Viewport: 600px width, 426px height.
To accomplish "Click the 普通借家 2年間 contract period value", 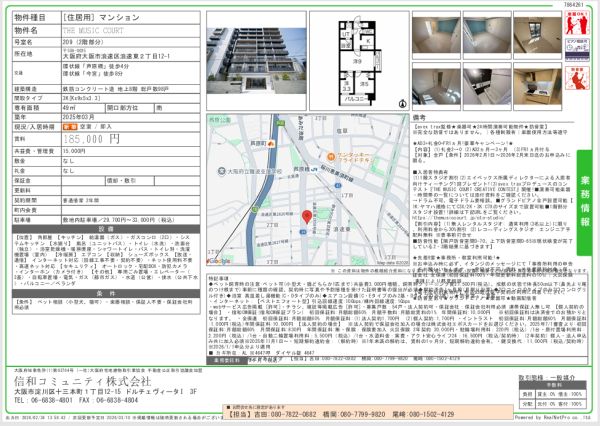I will (x=81, y=200).
